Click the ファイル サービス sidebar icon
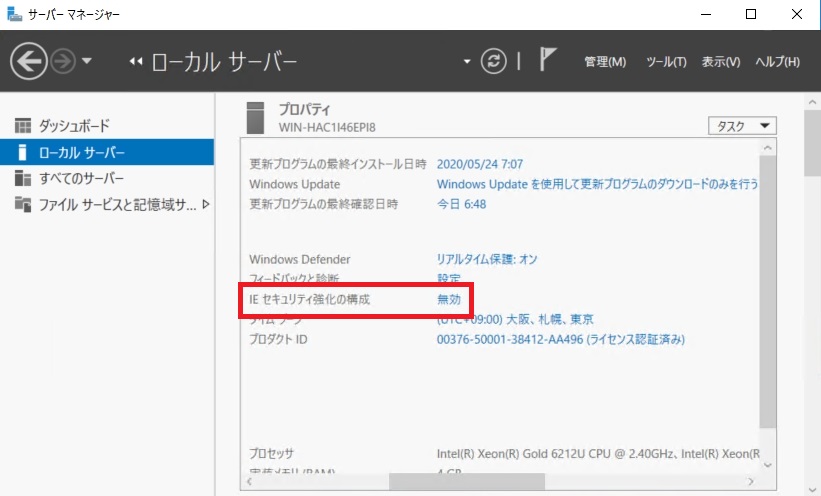This screenshot has width=821, height=496. (23, 204)
